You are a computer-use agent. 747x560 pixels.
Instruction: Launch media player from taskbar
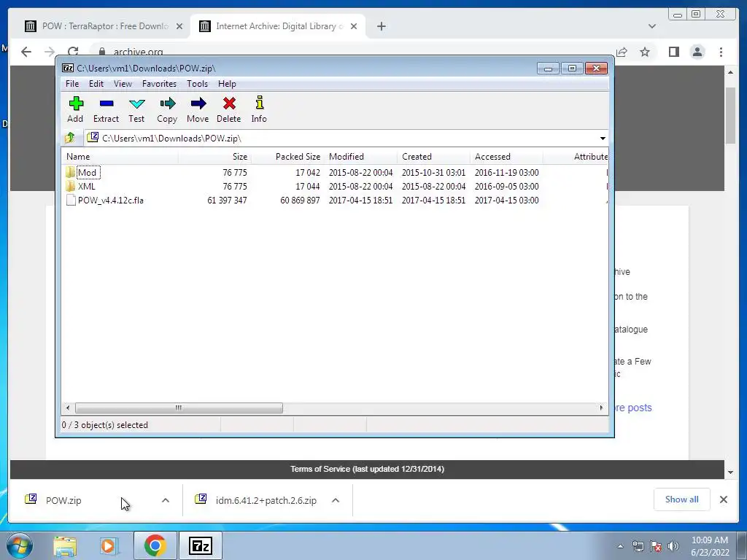coord(109,545)
